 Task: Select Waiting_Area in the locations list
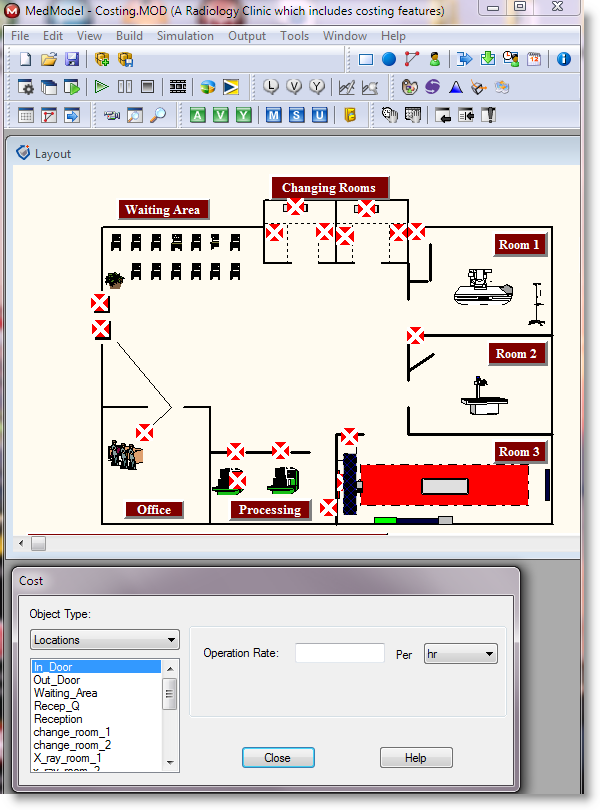(66, 693)
